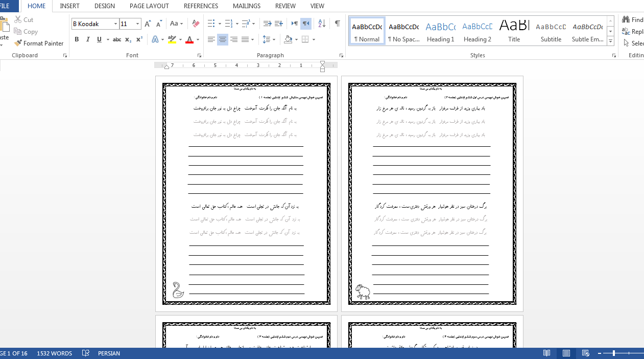This screenshot has width=644, height=359.
Task: Apply strikethrough to the text
Action: click(x=117, y=39)
